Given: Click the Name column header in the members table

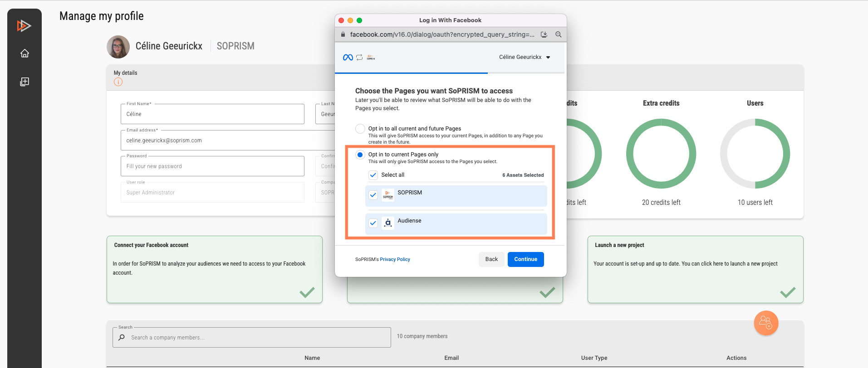Looking at the screenshot, I should [x=312, y=358].
